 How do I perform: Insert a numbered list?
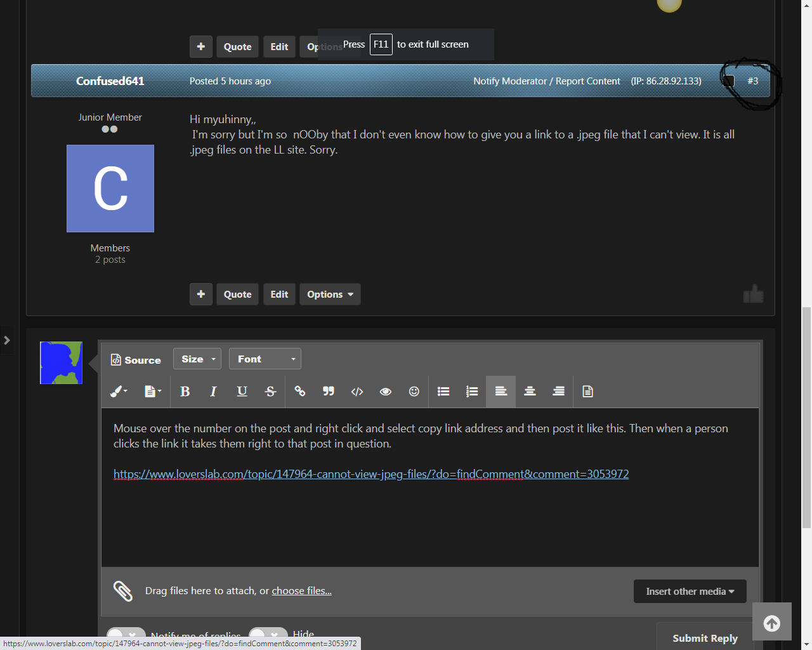point(472,392)
